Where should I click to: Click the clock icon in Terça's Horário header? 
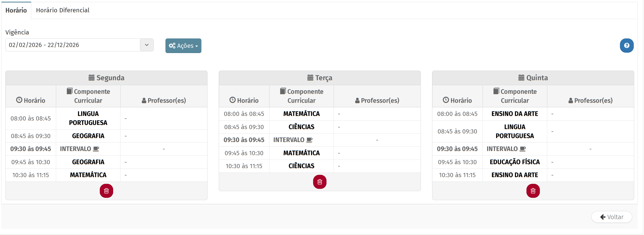pyautogui.click(x=232, y=100)
